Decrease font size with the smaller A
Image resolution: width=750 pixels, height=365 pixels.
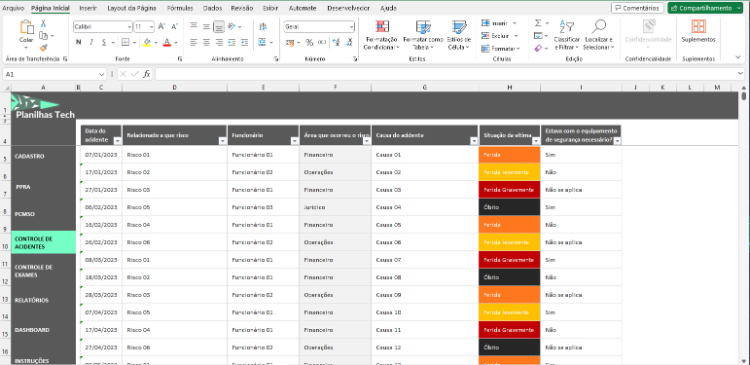click(174, 27)
